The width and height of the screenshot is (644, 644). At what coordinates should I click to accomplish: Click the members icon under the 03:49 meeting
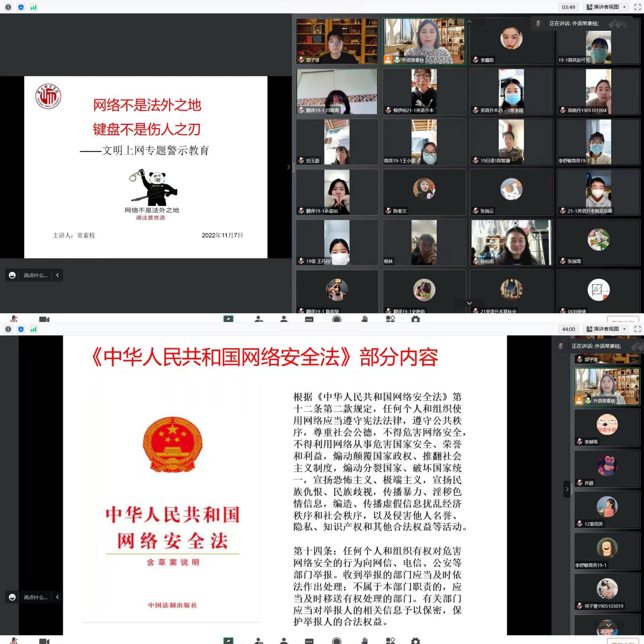point(284,319)
